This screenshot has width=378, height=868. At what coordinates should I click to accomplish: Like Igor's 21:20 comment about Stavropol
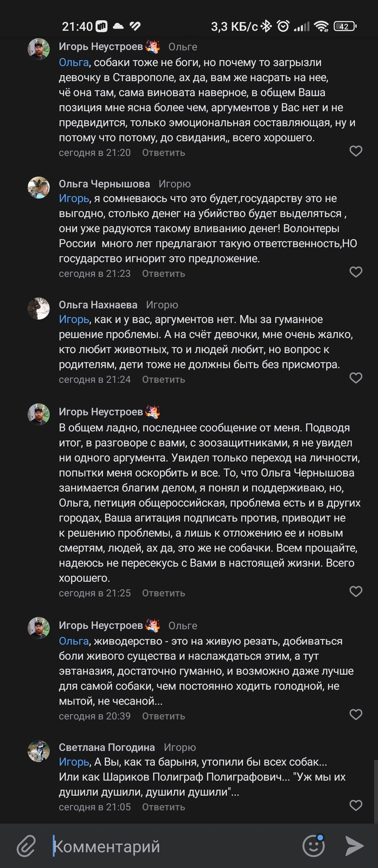coord(356,151)
